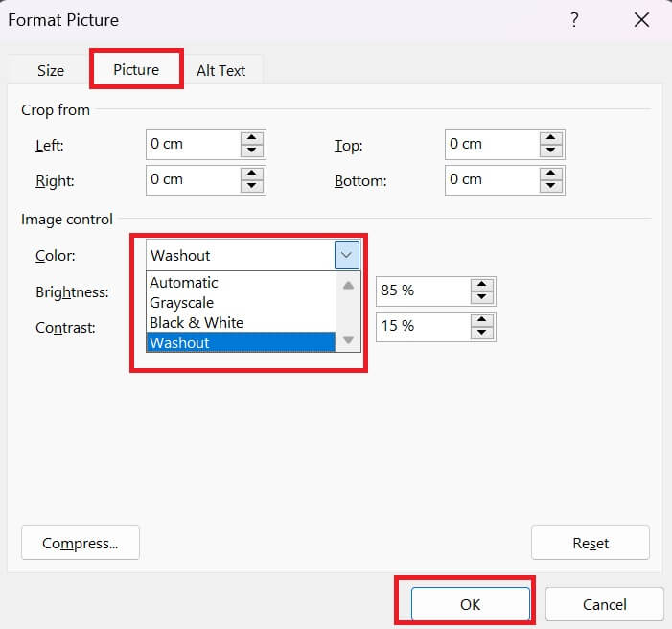Screen dimensions: 672x629
Task: Confirm changes with OK
Action: (470, 604)
